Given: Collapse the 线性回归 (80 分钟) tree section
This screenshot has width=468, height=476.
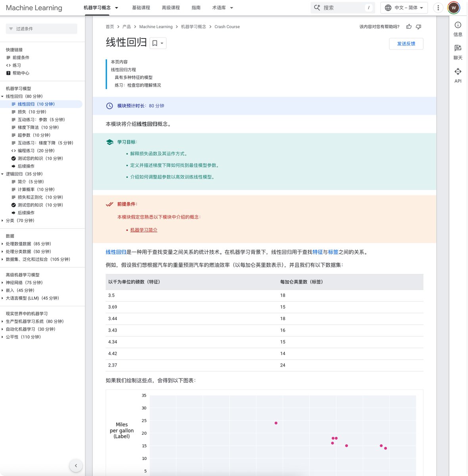Looking at the screenshot, I should pyautogui.click(x=2, y=96).
